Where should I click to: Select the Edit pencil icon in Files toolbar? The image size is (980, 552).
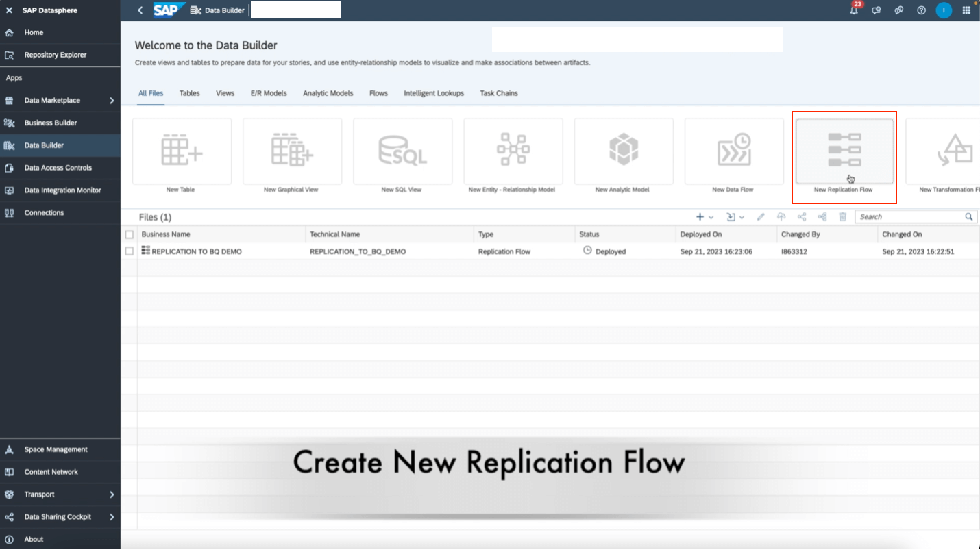tap(761, 216)
